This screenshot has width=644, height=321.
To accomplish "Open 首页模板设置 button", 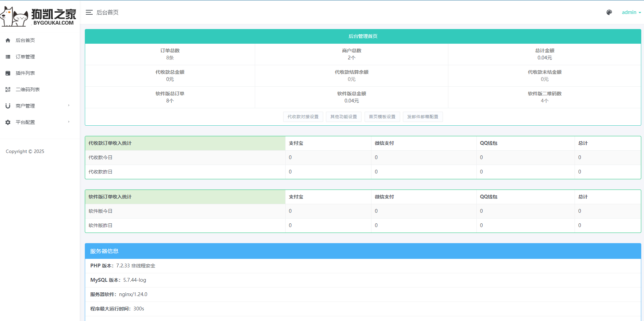I will pos(382,117).
